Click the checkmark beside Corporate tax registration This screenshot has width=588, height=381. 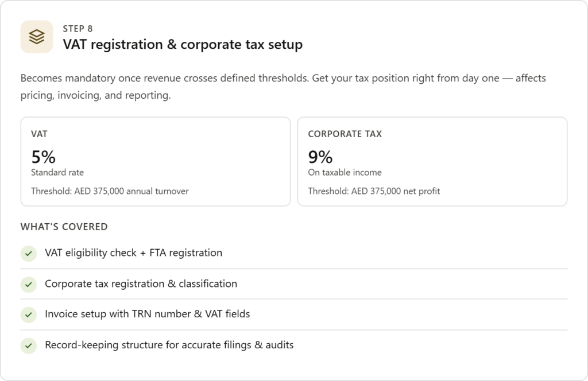28,284
